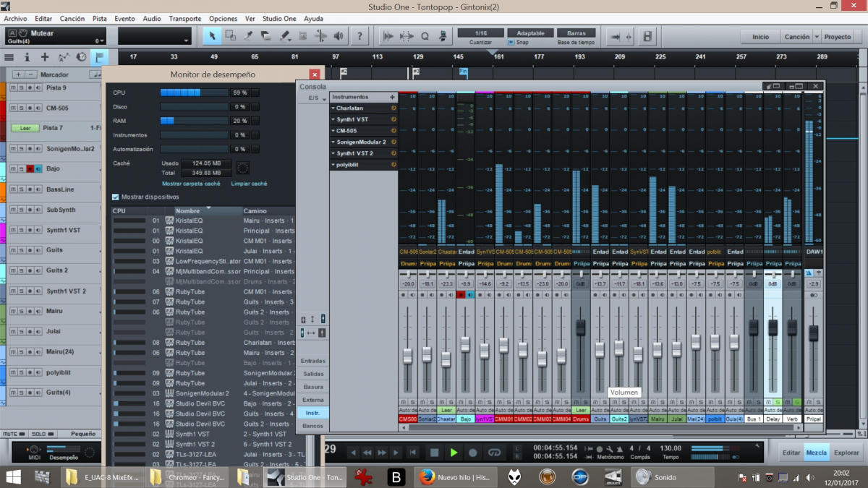The height and width of the screenshot is (488, 868).
Task: Choose the Eraser tool
Action: pos(266,36)
